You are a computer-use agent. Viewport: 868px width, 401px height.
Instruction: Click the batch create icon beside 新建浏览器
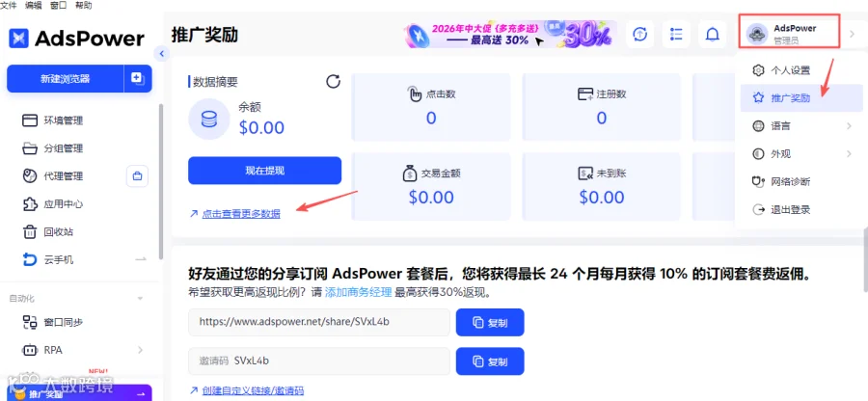137,78
